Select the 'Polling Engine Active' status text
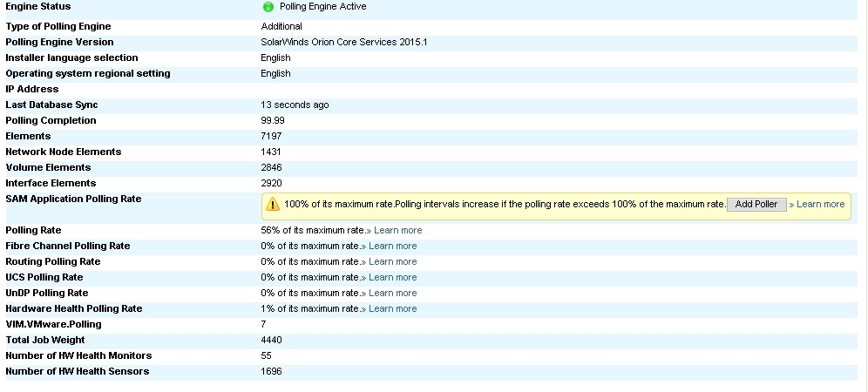 click(x=323, y=7)
